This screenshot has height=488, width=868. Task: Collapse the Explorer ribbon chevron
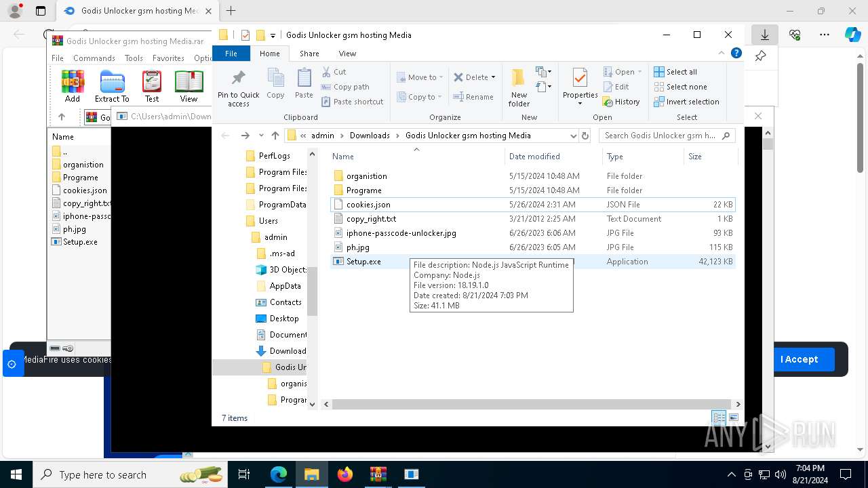(x=722, y=53)
